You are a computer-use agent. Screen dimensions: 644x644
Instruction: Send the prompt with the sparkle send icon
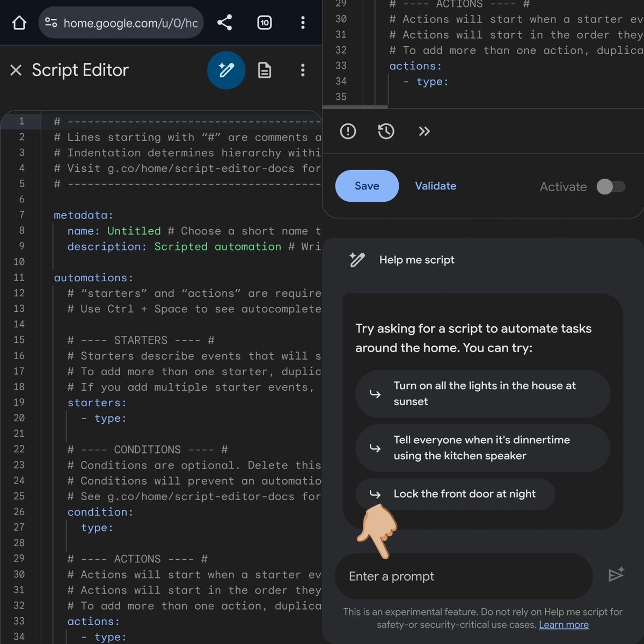pyautogui.click(x=616, y=575)
